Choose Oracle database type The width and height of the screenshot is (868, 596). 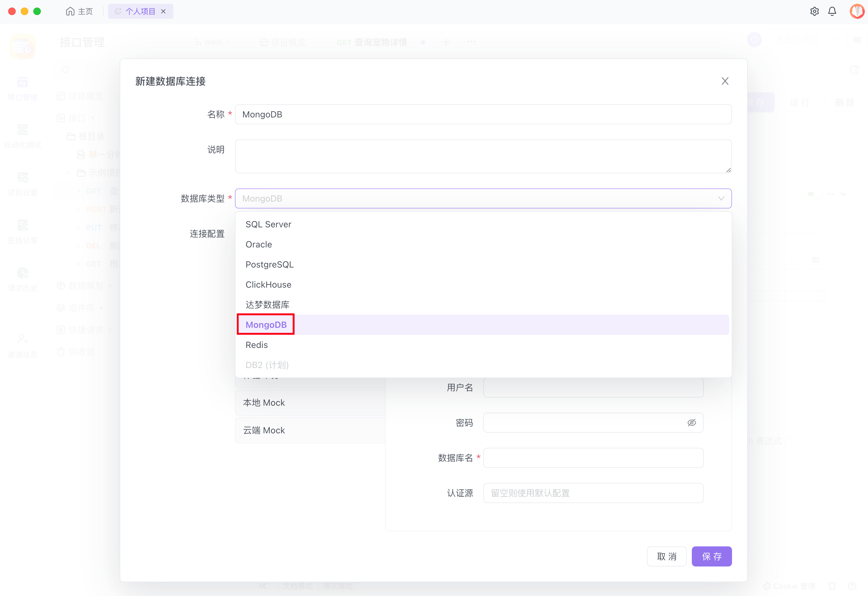pos(258,244)
